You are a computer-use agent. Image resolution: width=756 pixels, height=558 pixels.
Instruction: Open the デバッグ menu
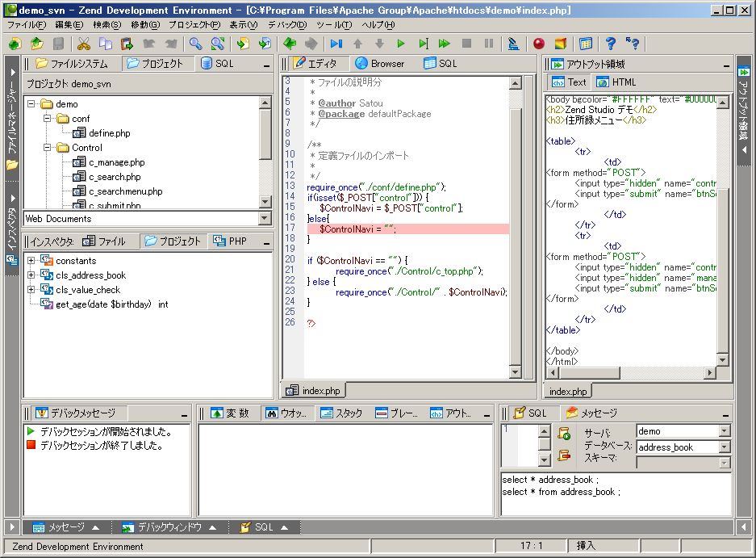287,25
